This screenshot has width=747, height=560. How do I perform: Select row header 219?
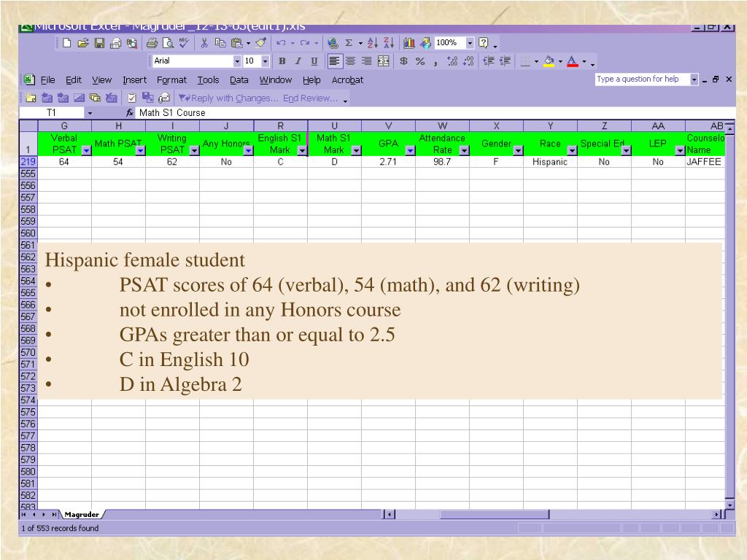coord(28,162)
